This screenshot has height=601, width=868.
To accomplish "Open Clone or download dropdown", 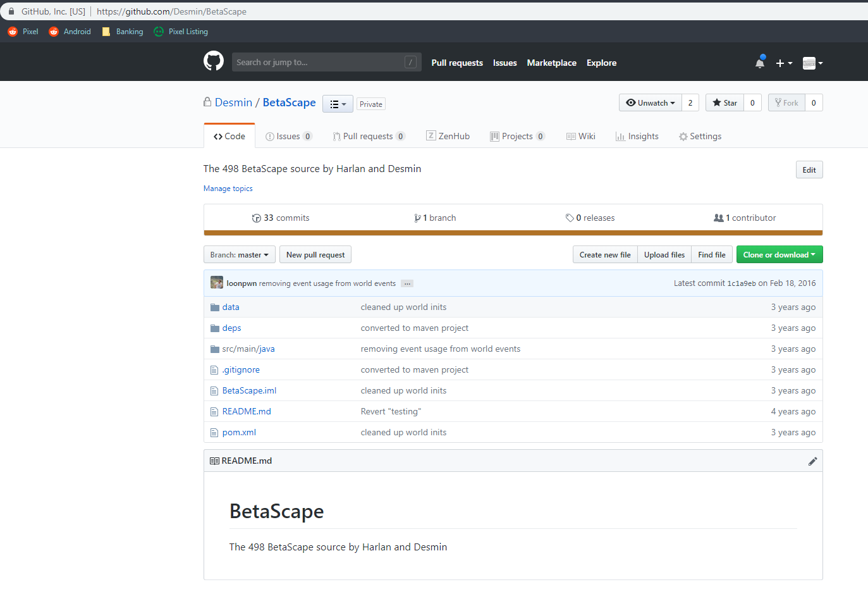I will click(779, 255).
